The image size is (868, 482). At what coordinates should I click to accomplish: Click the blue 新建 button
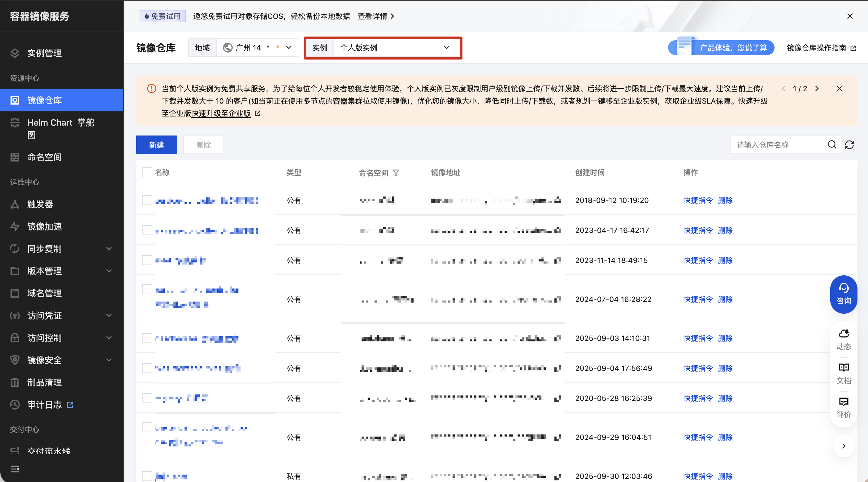pos(156,145)
